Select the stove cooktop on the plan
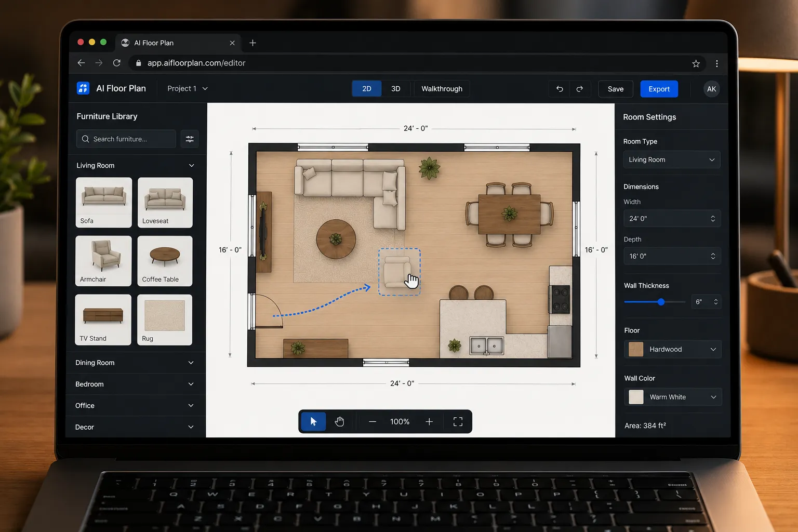The width and height of the screenshot is (798, 532). click(561, 299)
